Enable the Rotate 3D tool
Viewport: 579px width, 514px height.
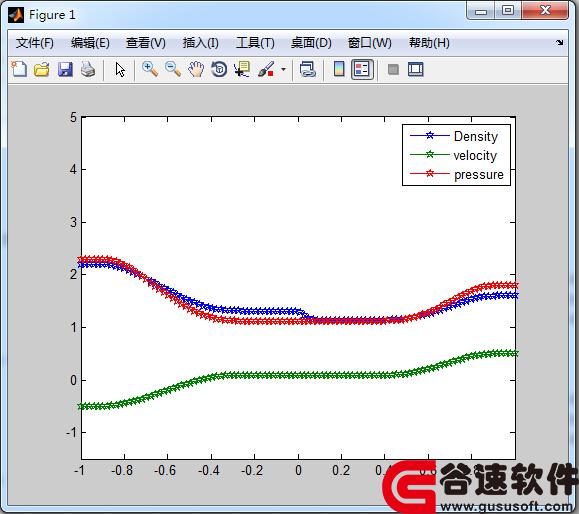click(x=219, y=69)
